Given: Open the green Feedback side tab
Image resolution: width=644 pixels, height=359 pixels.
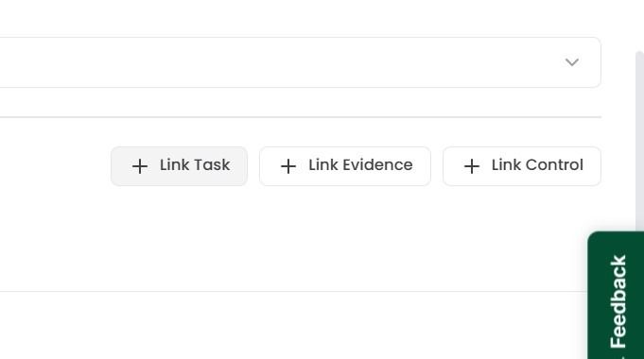Looking at the screenshot, I should pyautogui.click(x=616, y=296).
